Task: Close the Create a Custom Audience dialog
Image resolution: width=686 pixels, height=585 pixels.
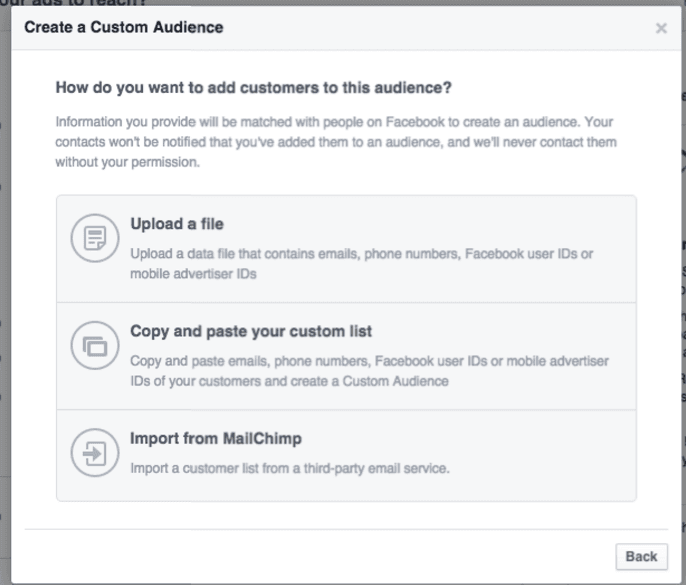Action: [660, 28]
